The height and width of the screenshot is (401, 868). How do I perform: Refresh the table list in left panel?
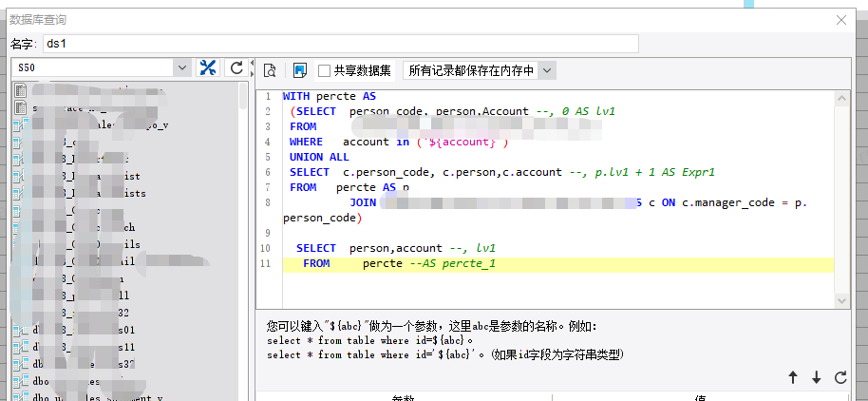237,68
